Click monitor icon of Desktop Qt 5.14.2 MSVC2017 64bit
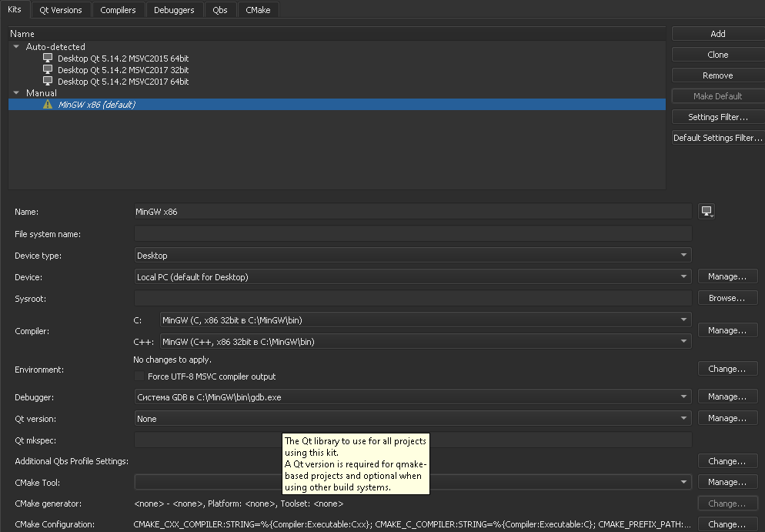This screenshot has width=765, height=532. coord(48,82)
